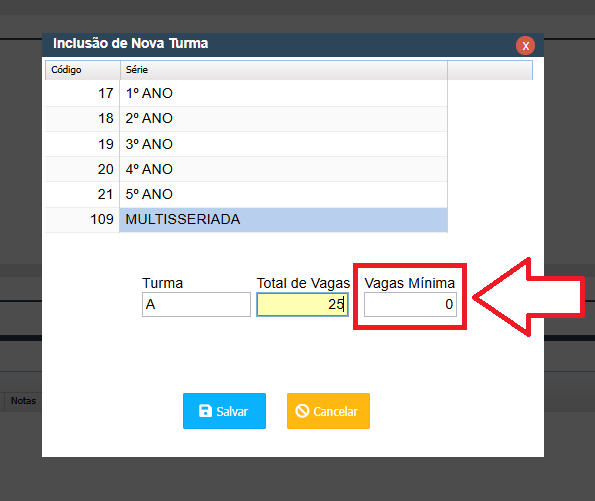Click the prohibition icon on Cancelar
Image resolution: width=595 pixels, height=501 pixels.
[302, 411]
